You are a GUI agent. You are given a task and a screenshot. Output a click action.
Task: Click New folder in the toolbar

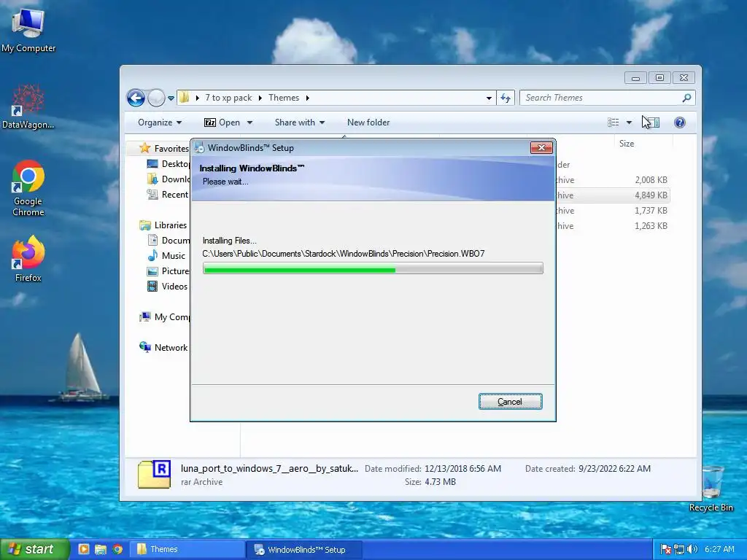point(368,122)
